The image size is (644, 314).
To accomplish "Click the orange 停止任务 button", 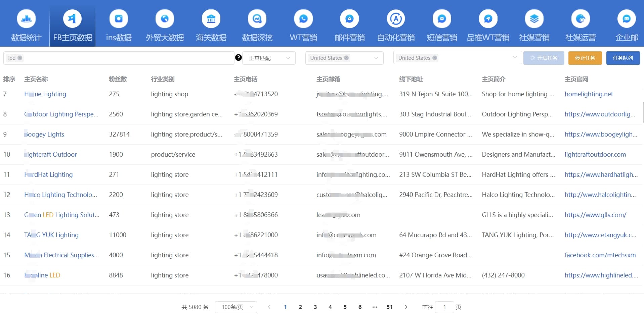I will click(585, 58).
